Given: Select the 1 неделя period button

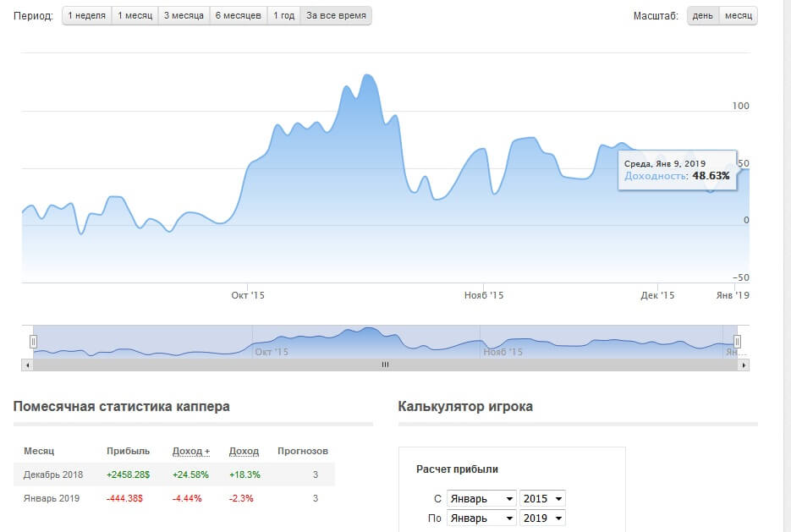Looking at the screenshot, I should pyautogui.click(x=87, y=15).
